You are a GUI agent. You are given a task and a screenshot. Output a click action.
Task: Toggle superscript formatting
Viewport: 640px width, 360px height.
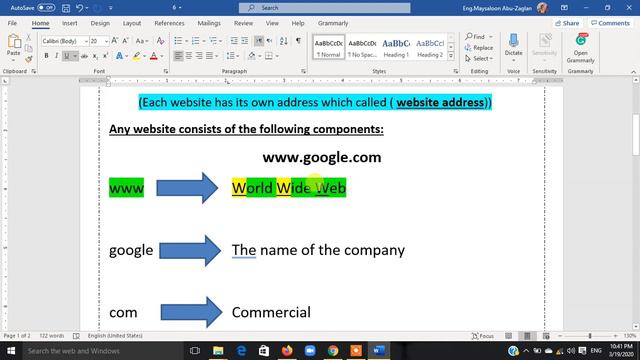[105, 56]
